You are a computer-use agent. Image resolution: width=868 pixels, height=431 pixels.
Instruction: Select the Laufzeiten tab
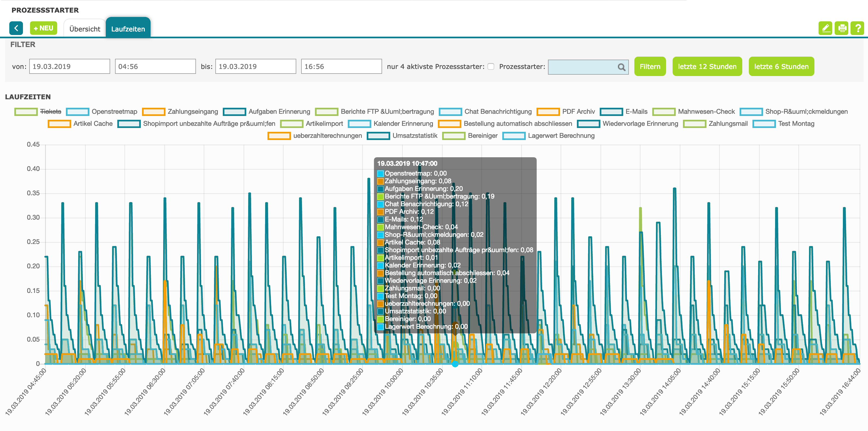pos(128,29)
